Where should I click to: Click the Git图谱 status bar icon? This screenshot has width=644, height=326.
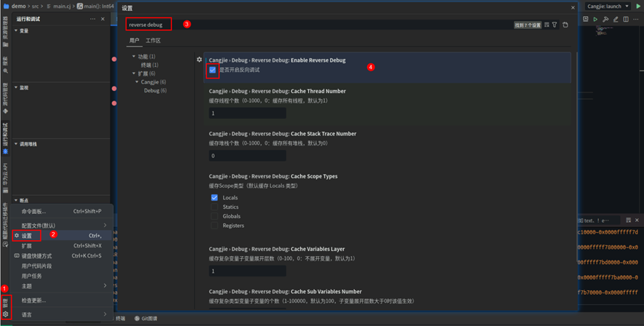click(137, 319)
